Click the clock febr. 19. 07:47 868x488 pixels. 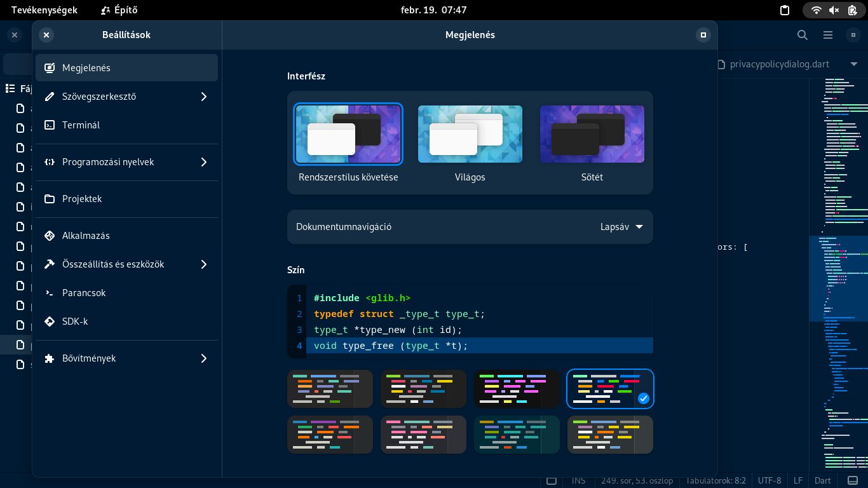click(x=434, y=10)
